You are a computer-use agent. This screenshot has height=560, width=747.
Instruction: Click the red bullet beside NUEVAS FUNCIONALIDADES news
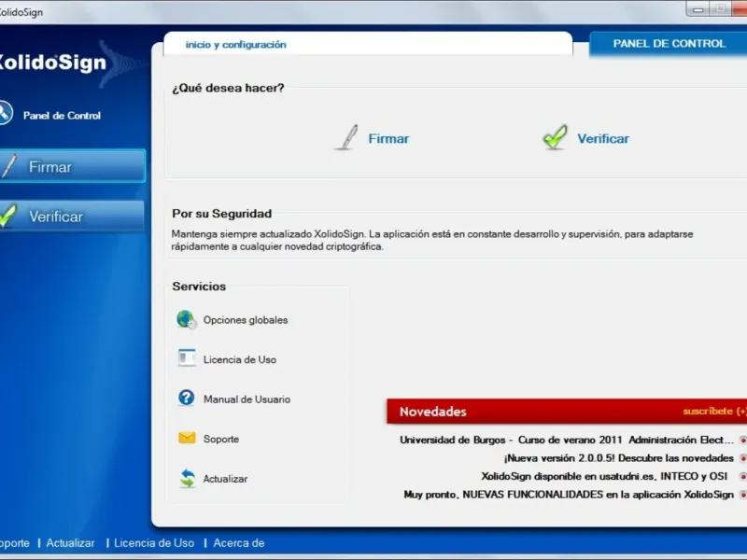coord(742,495)
